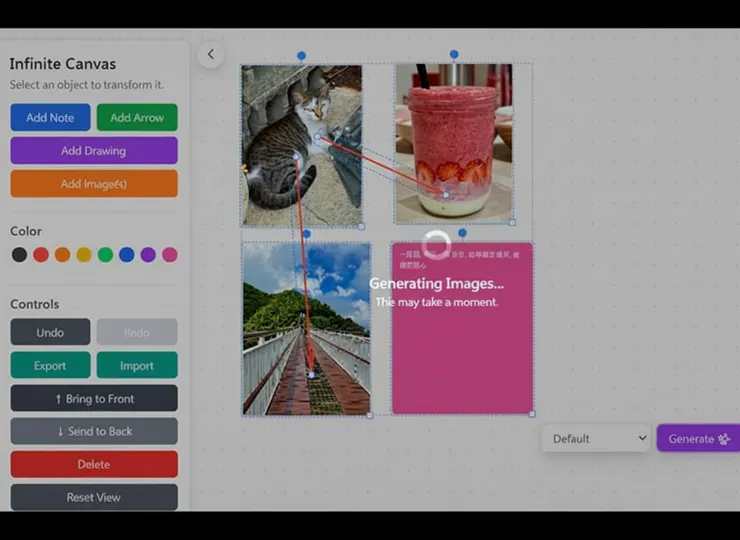Select the blue color swatch
The image size is (740, 540).
coord(126,255)
